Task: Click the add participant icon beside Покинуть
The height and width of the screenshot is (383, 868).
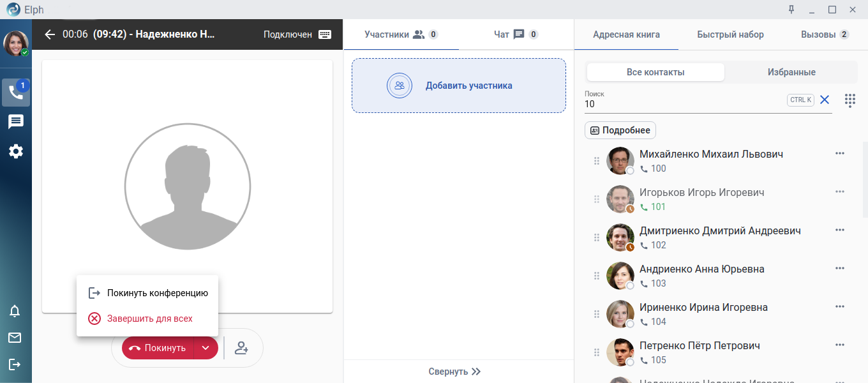Action: pos(241,348)
